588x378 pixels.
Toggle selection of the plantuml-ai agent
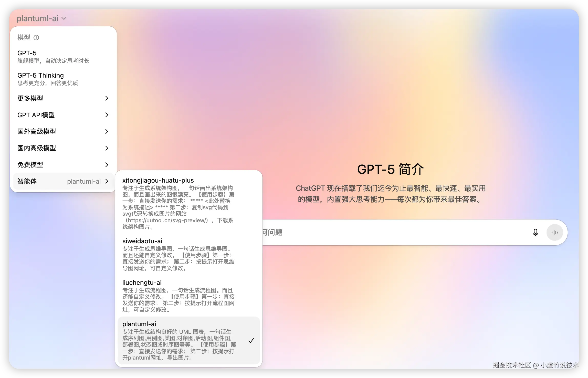point(179,341)
